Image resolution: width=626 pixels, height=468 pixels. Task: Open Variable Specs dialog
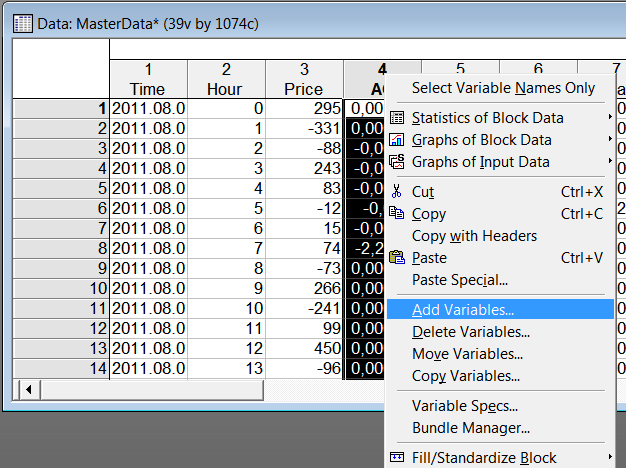[x=500, y=405]
